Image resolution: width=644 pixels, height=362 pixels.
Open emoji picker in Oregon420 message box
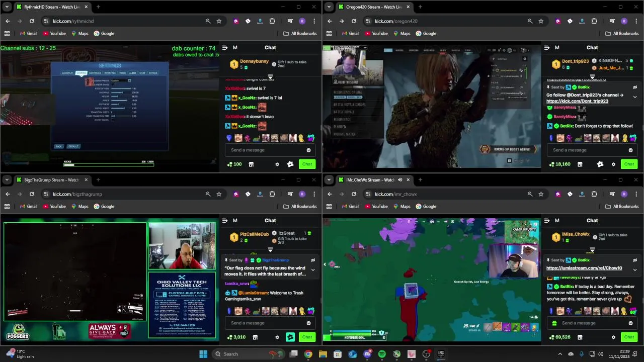[630, 150]
